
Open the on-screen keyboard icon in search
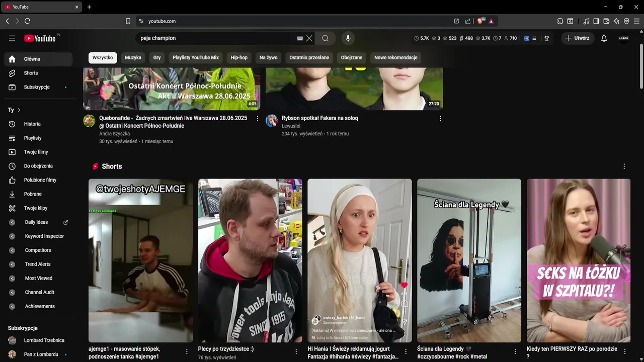[x=300, y=38]
